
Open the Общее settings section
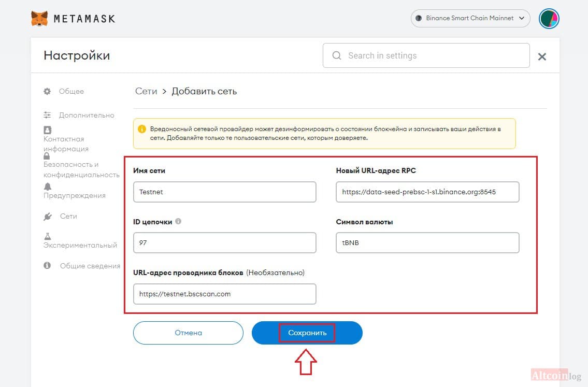click(71, 91)
